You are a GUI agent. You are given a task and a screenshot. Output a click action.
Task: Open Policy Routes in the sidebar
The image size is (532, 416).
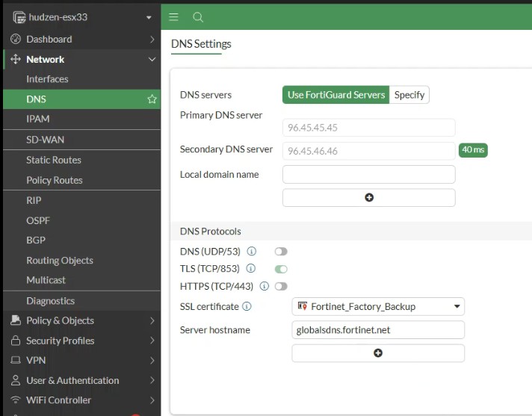(x=81, y=180)
